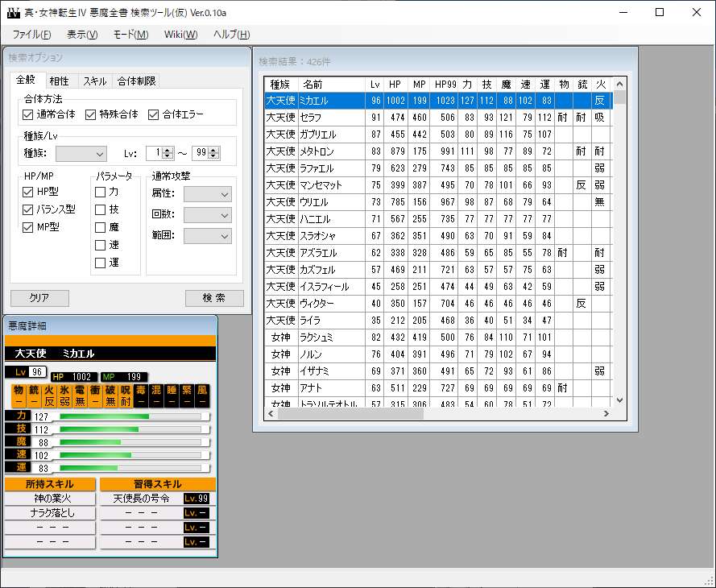Increase the minimum Lv with the up arrow

click(169, 150)
